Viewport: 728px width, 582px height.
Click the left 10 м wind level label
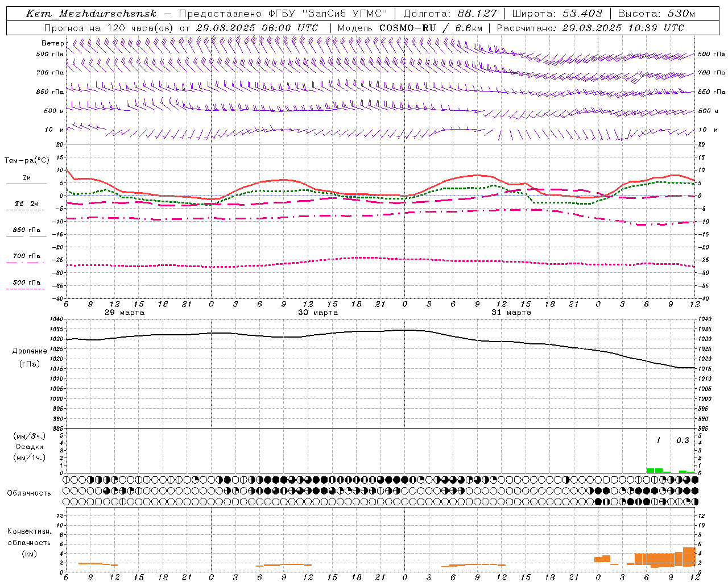coord(54,130)
